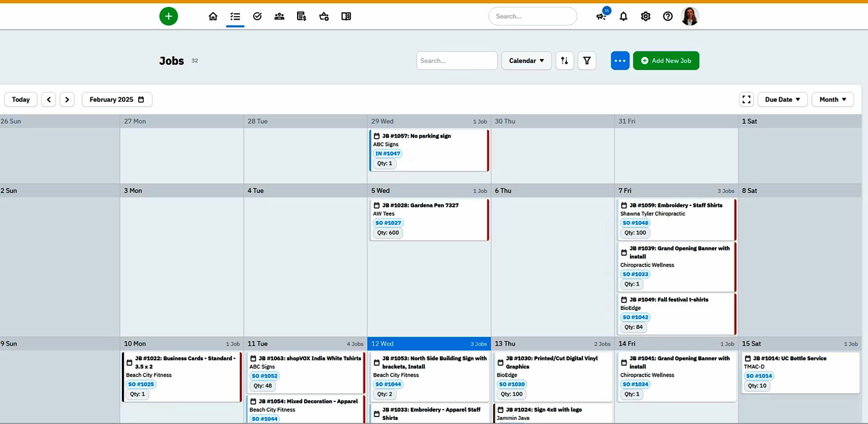Open the notifications bell
This screenshot has height=424, width=868.
pos(624,16)
